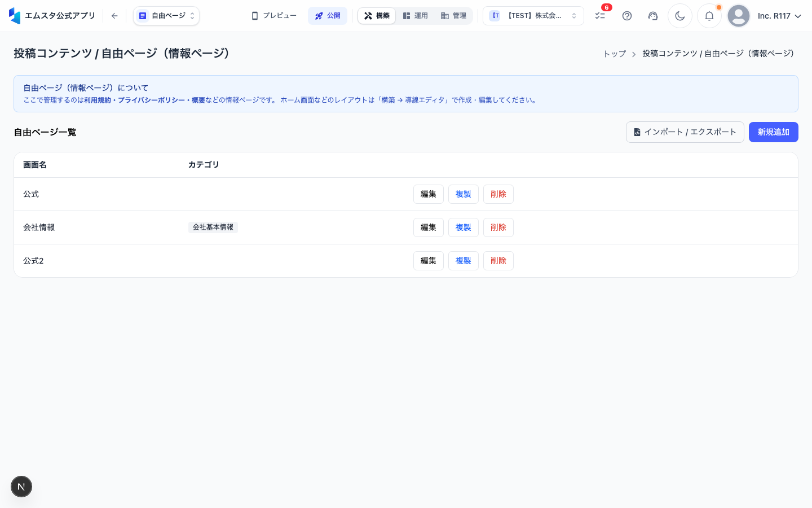Viewport: 812px width, 508px height.
Task: Open the Next.js dev tools N badge
Action: [21, 487]
